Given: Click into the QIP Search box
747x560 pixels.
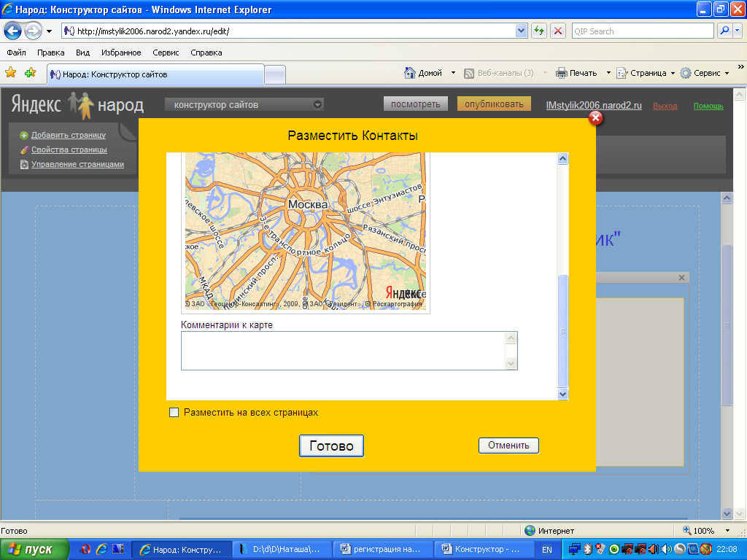Looking at the screenshot, I should 643,31.
